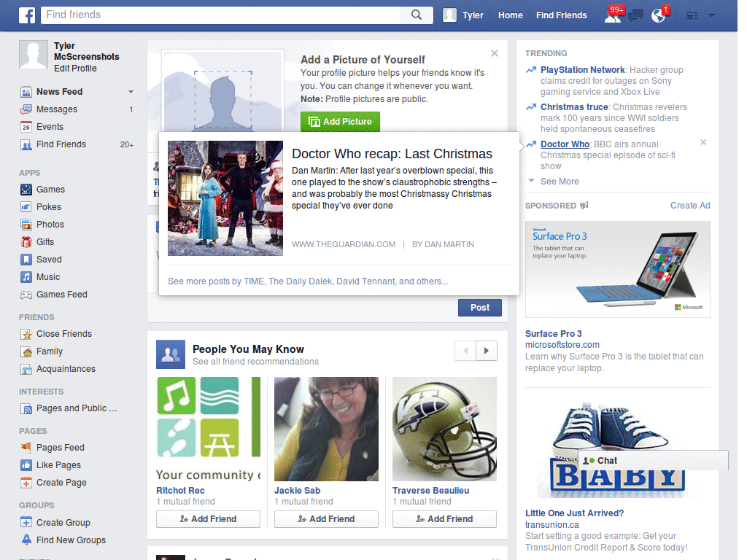Show previous friend recommendations arrow
This screenshot has width=747, height=560.
(x=465, y=351)
